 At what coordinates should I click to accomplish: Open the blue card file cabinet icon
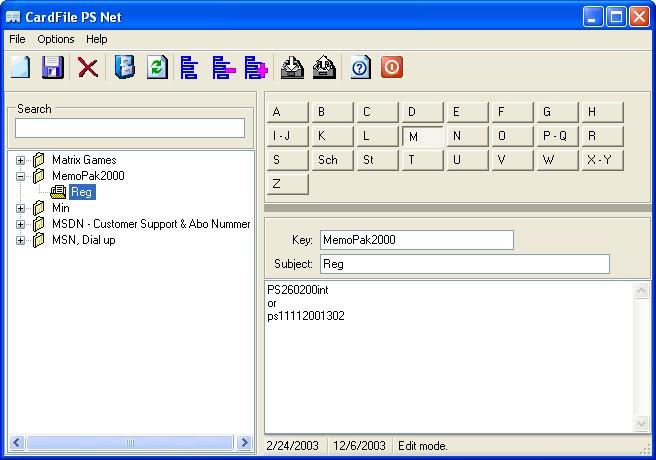(x=125, y=67)
